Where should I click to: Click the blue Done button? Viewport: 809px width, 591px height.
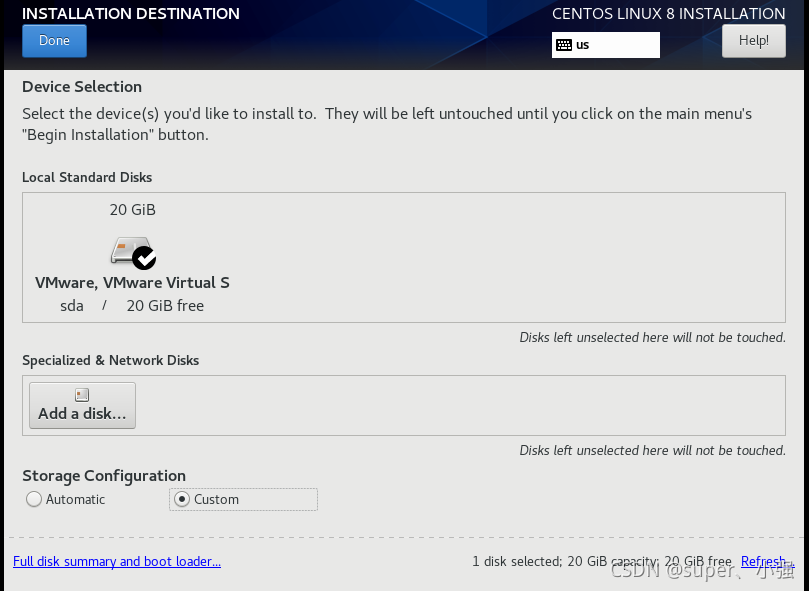54,41
